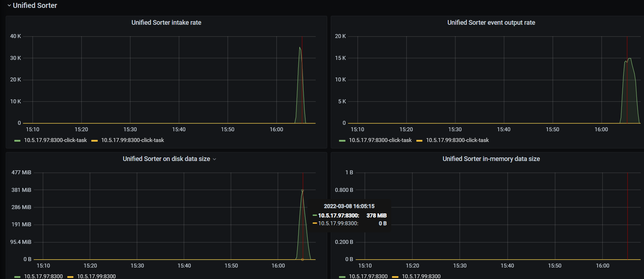Open the Unified Sorter event output rate title menu
Screen dimensions: 644x279
[x=491, y=23]
